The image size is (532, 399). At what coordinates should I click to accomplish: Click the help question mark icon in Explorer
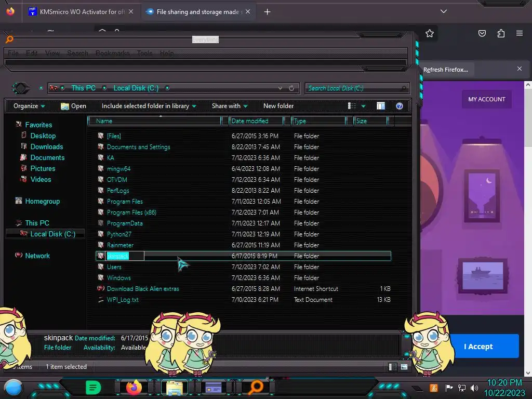point(400,106)
